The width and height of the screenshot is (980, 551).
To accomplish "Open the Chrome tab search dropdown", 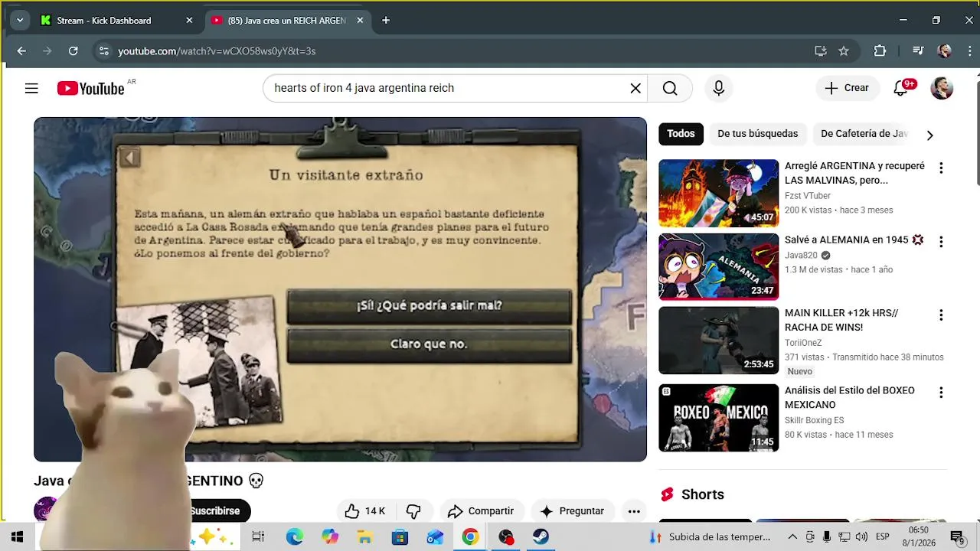I will 20,20.
